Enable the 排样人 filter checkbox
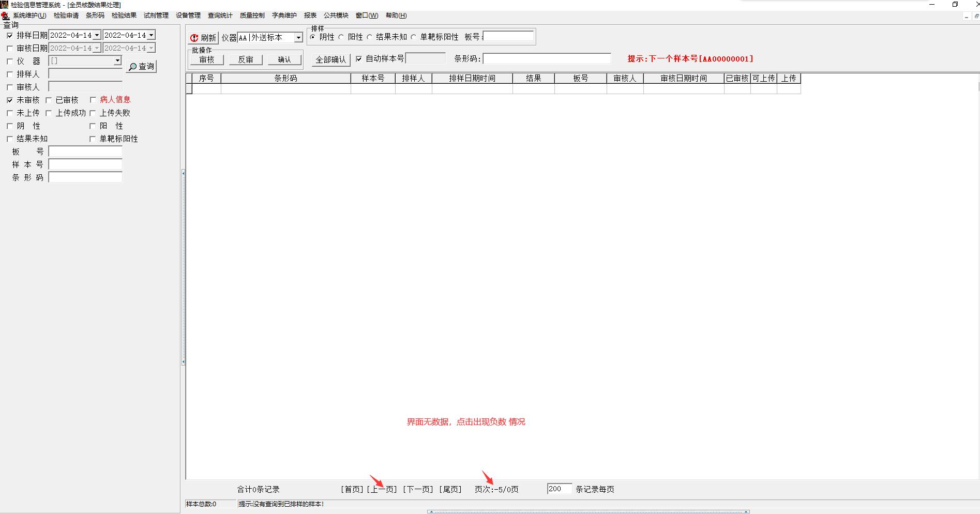The image size is (980, 514). coord(10,74)
